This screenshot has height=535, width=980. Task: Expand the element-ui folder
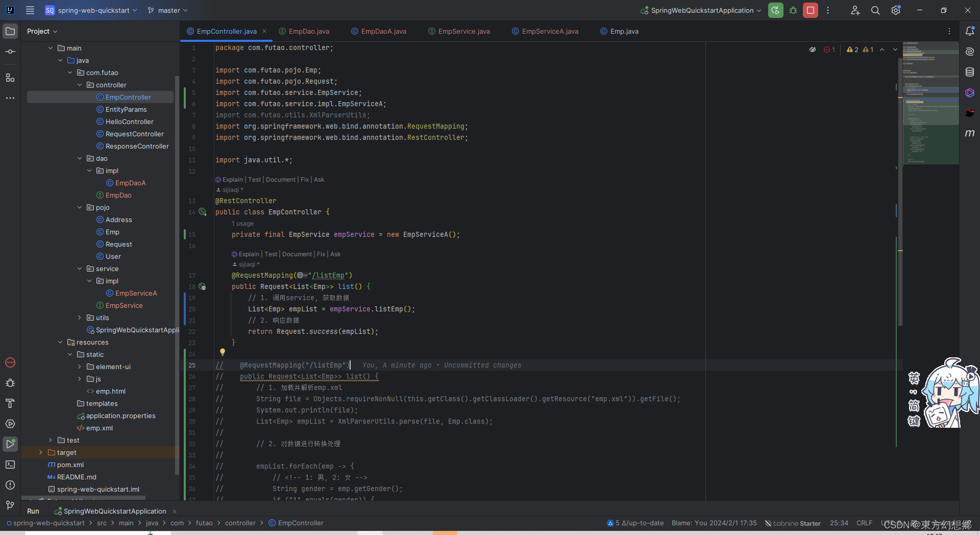click(x=80, y=367)
